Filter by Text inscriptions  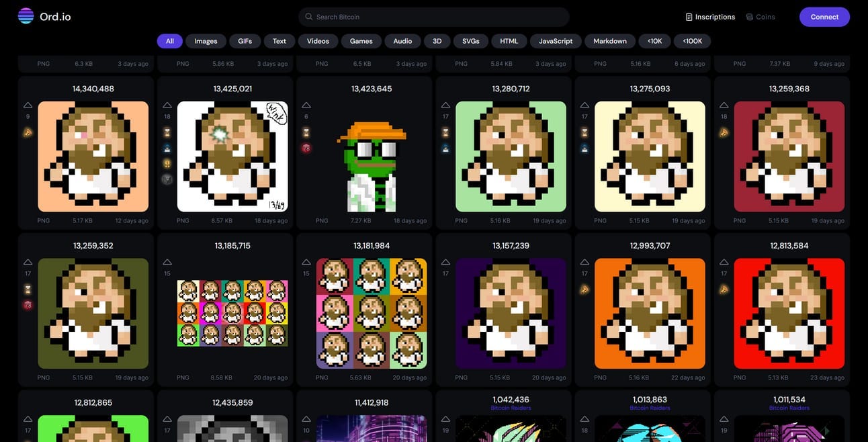coord(279,41)
